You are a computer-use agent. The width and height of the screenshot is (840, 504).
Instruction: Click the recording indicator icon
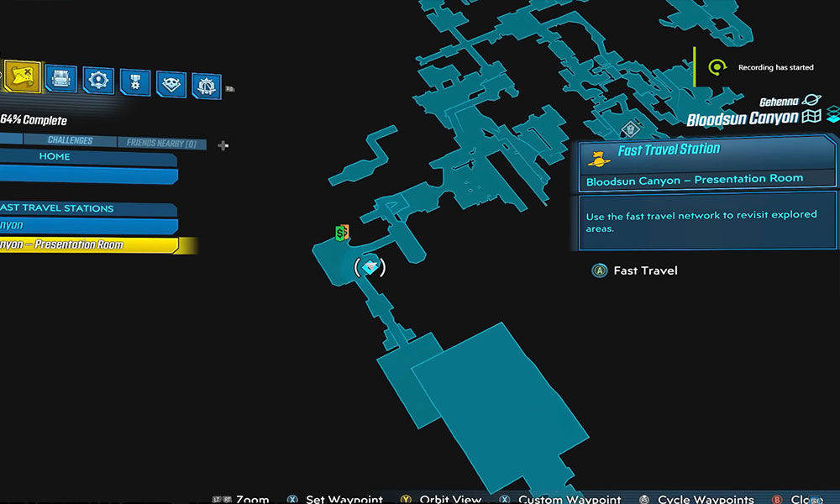click(x=717, y=67)
